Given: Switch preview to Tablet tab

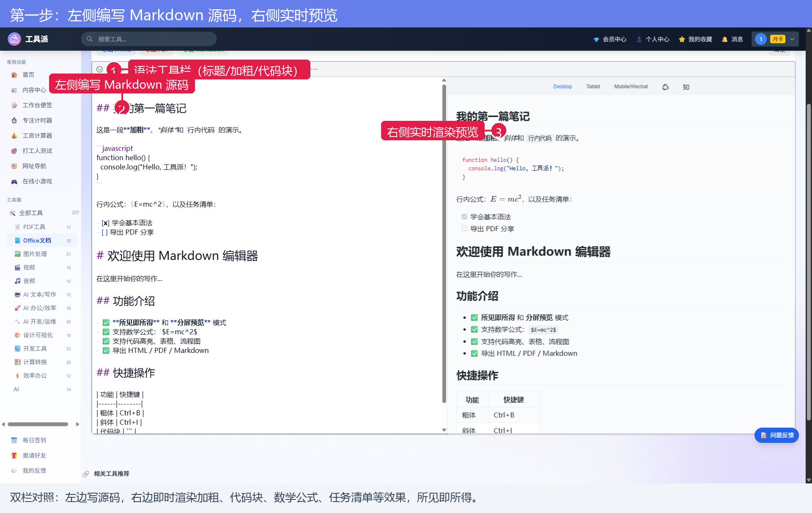Looking at the screenshot, I should pos(593,87).
